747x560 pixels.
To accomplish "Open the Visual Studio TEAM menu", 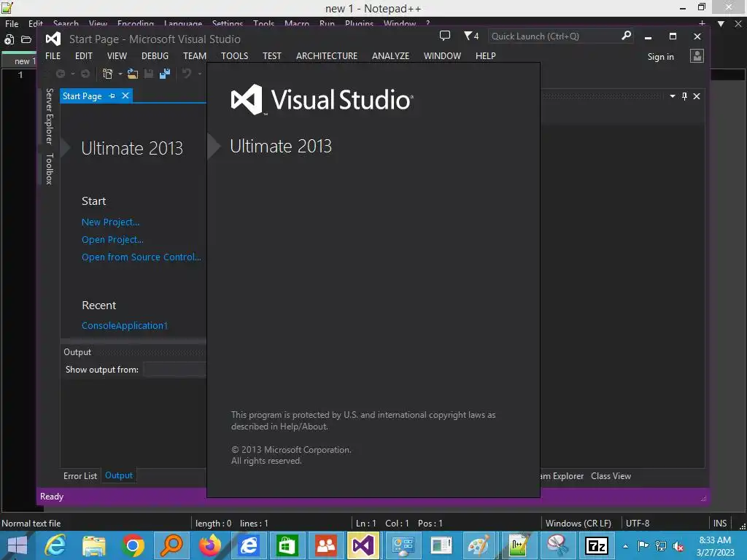I will coord(195,55).
